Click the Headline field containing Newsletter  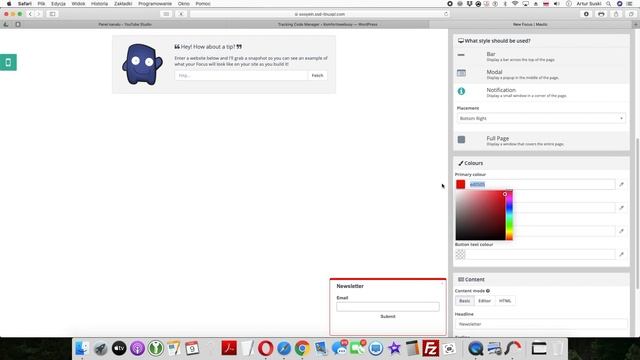tap(541, 324)
